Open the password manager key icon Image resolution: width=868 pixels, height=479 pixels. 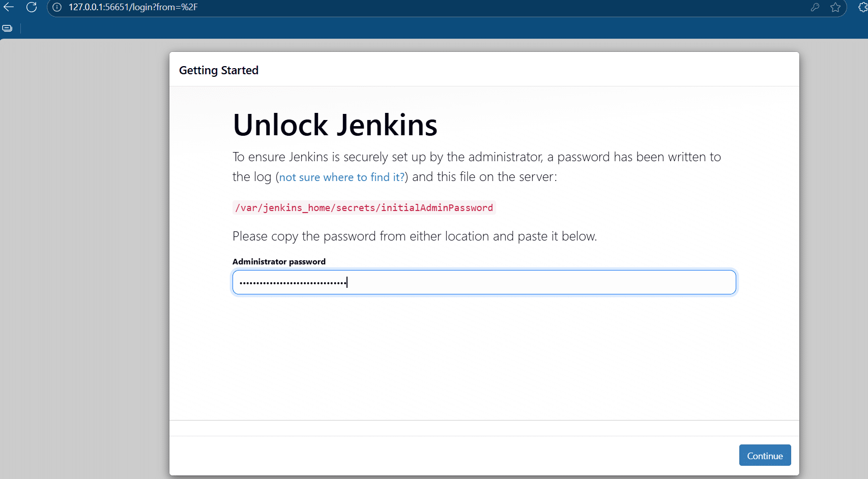815,8
